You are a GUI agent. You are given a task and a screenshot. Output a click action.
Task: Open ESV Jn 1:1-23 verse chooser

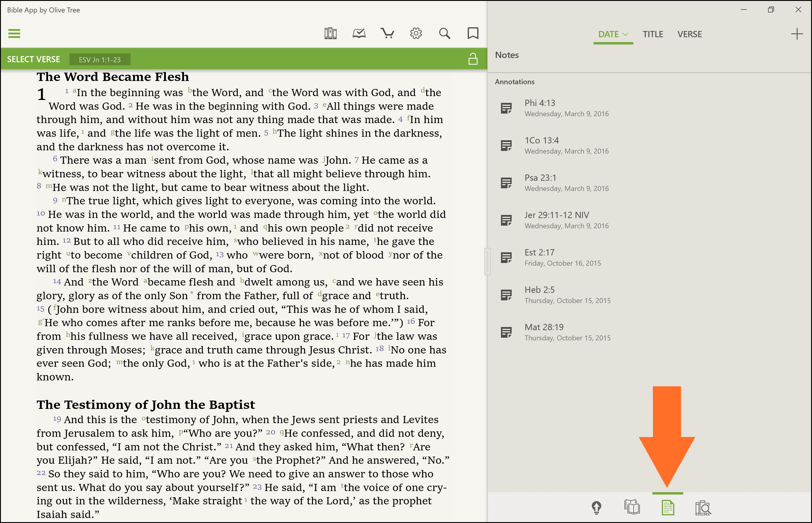tap(100, 60)
